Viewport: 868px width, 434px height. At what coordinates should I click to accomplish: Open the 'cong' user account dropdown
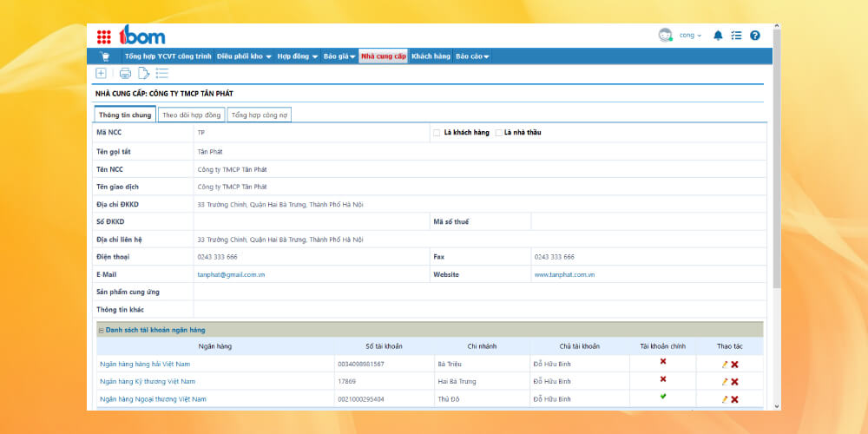[690, 36]
